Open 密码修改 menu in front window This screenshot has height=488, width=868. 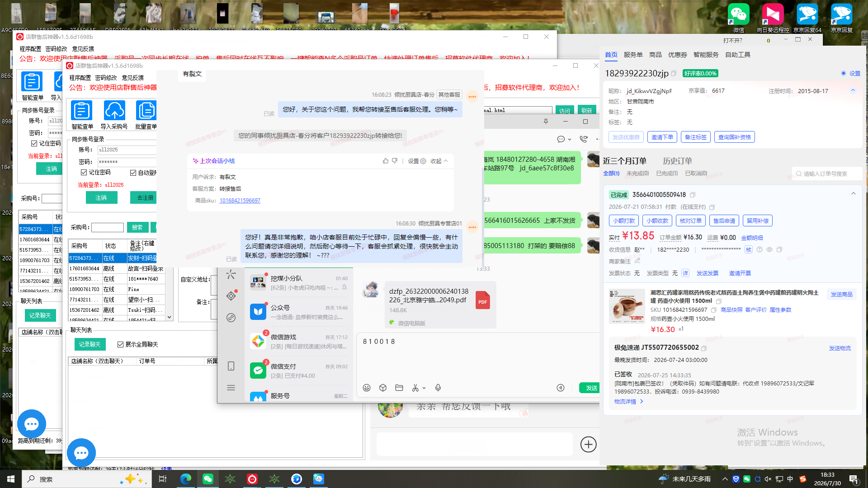coord(106,78)
